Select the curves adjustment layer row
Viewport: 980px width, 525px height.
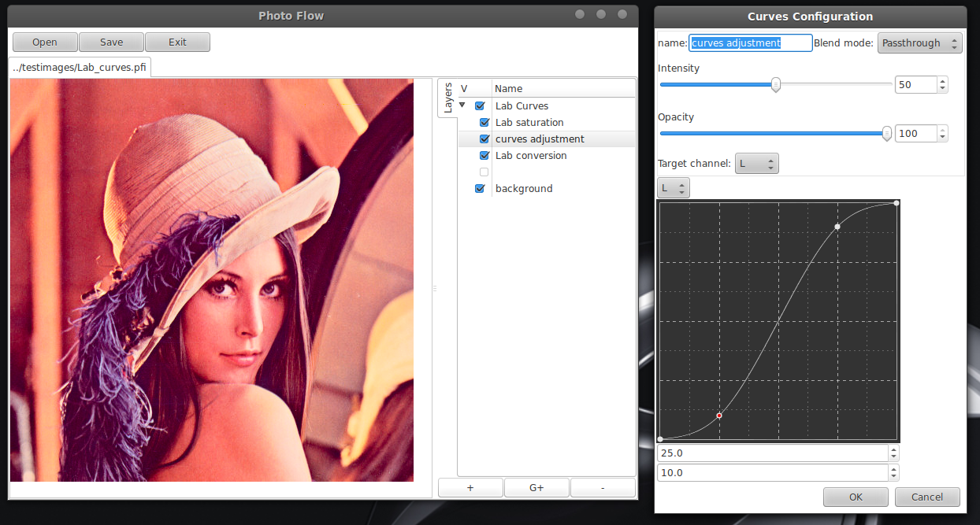547,139
